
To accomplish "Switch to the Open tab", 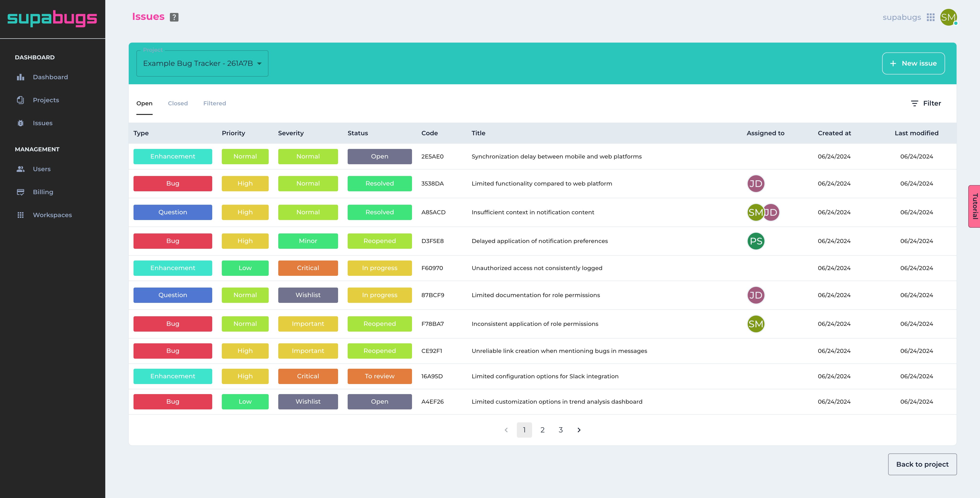I will coord(144,104).
